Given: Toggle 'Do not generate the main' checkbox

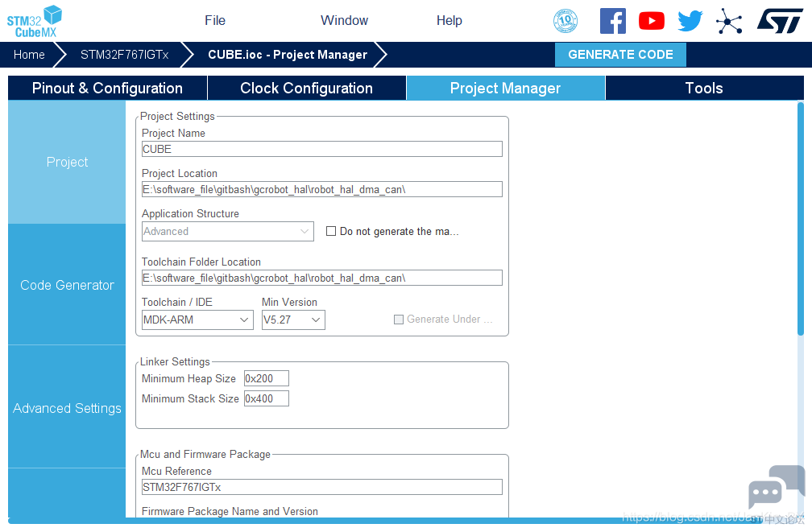Looking at the screenshot, I should [331, 231].
